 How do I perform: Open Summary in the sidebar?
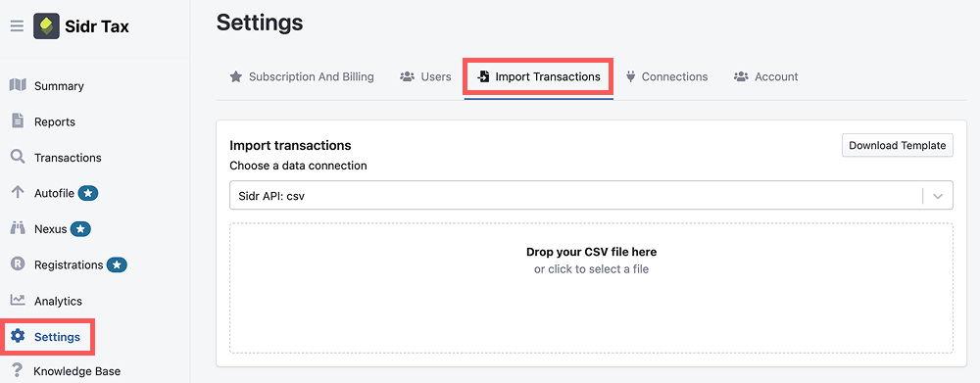click(x=59, y=86)
